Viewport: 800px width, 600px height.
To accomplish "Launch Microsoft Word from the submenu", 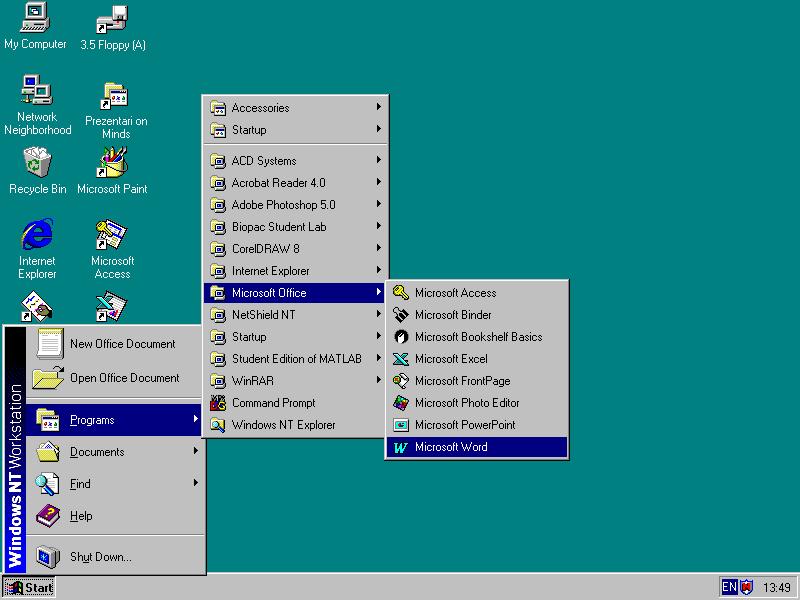I will tap(477, 447).
